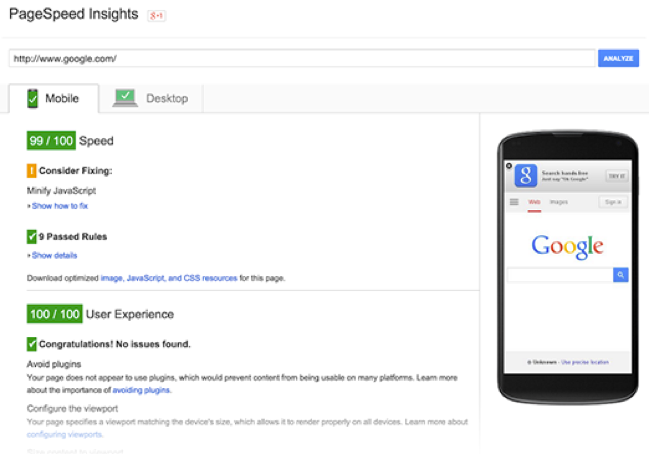
Task: Click the blue search magnifier in phone preview
Action: tap(620, 275)
